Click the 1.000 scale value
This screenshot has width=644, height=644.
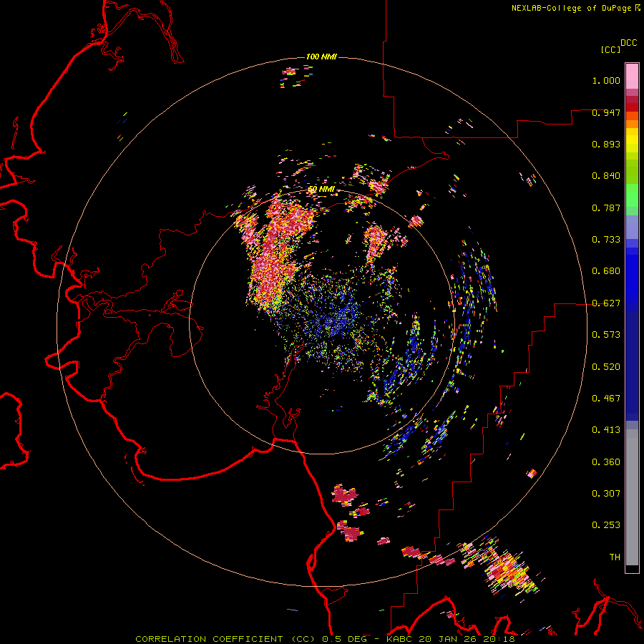(x=606, y=80)
